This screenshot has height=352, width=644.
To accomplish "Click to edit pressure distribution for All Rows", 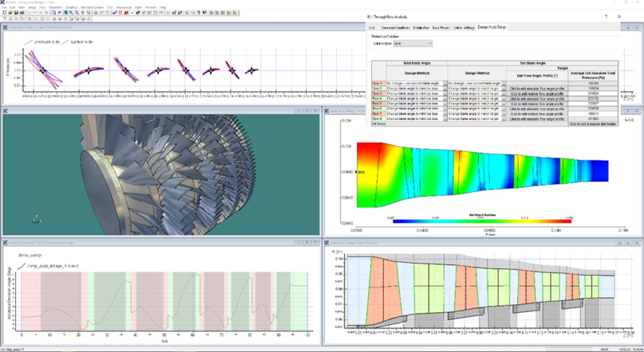I will click(x=594, y=123).
